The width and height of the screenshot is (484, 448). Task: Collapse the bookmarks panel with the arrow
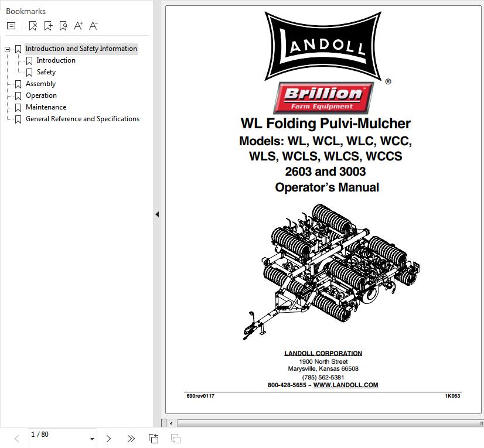(x=157, y=214)
